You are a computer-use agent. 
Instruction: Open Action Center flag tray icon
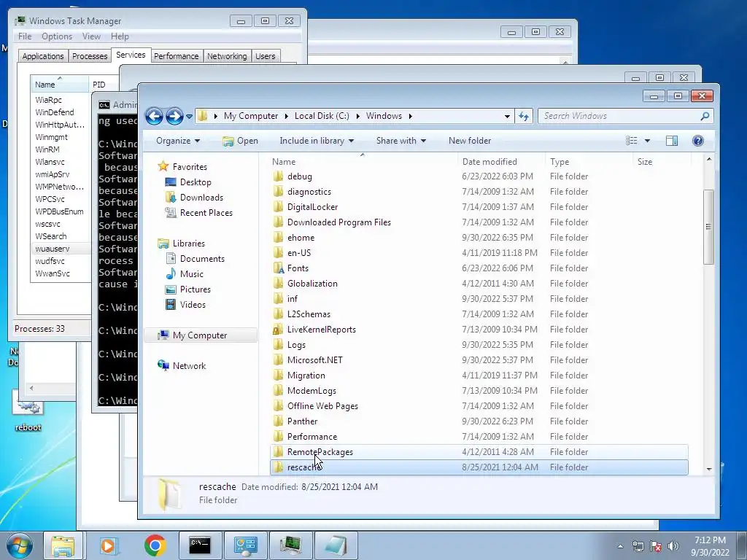pos(656,546)
